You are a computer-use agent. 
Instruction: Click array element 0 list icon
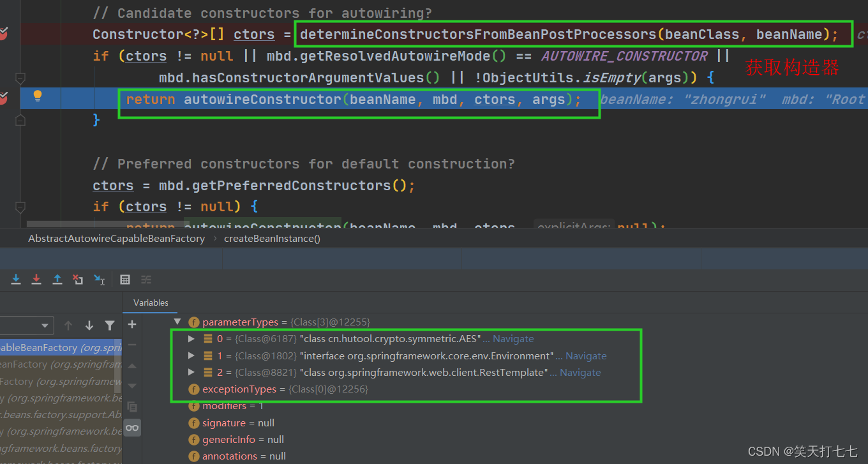pyautogui.click(x=208, y=339)
